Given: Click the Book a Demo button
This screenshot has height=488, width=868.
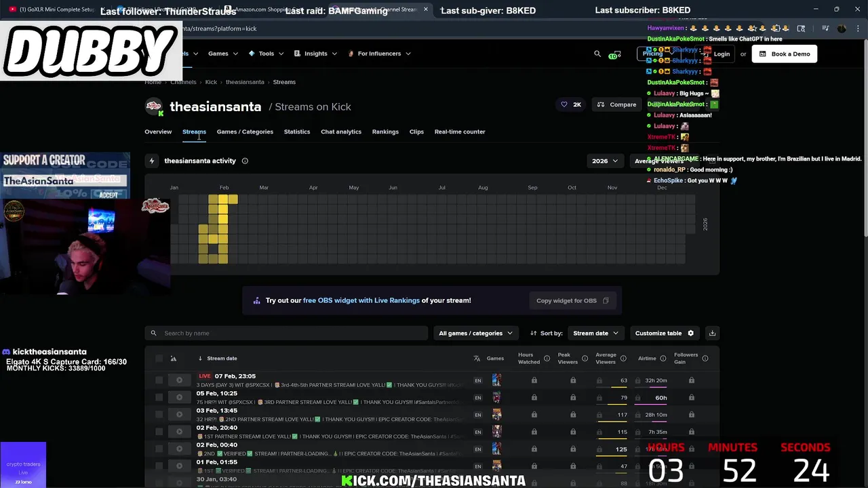Looking at the screenshot, I should click(785, 54).
